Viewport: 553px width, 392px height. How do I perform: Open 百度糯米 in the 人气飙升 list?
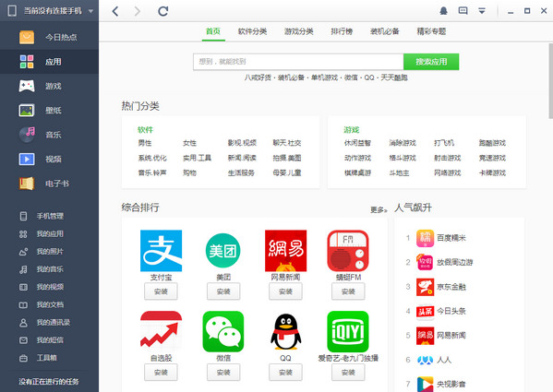[x=441, y=238]
